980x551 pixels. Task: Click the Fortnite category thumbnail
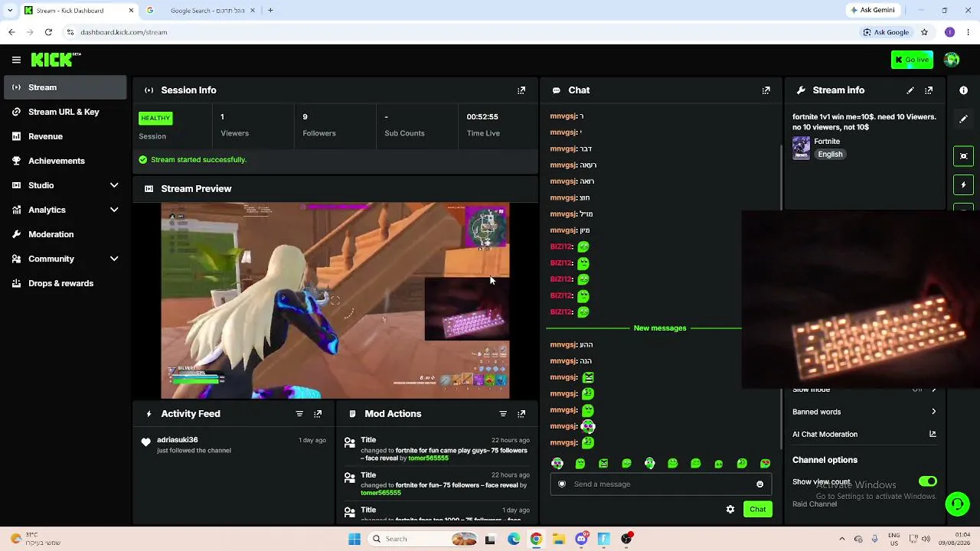(x=801, y=148)
